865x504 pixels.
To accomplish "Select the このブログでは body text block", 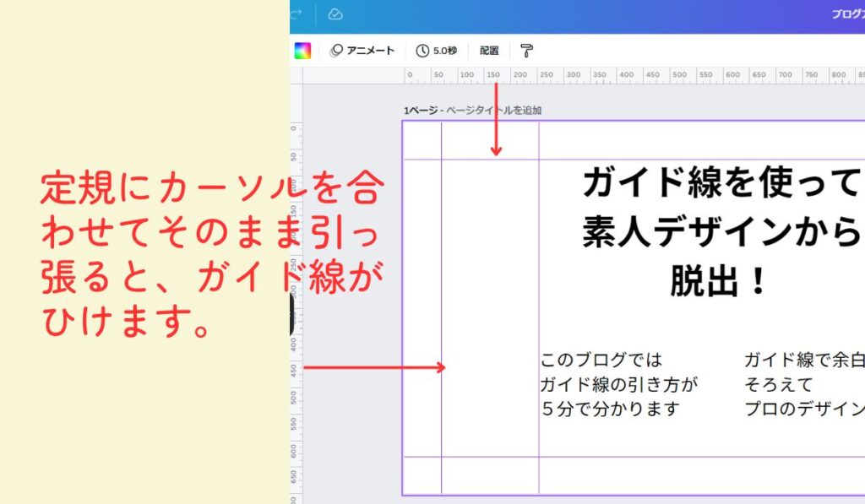I will [620, 385].
